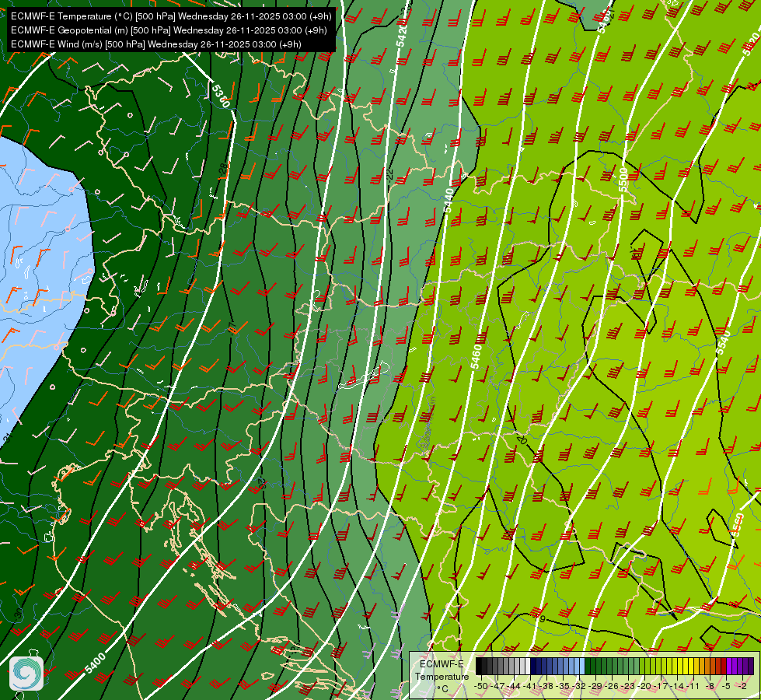Click the 5440 geopotential contour label
Viewport: 761px width, 700px height.
pos(449,200)
